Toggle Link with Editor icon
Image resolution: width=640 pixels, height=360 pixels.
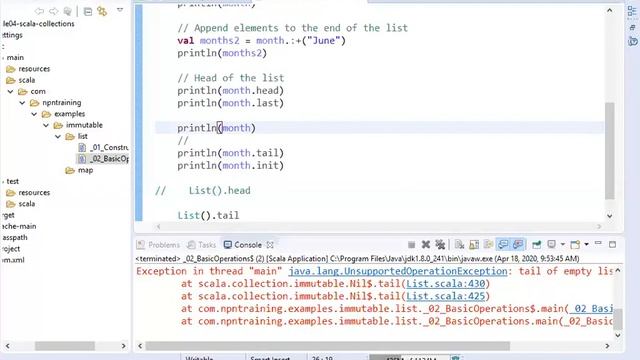[x=102, y=11]
